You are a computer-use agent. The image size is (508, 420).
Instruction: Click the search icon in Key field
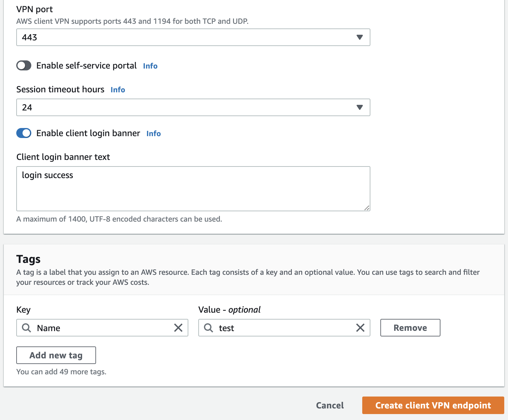point(27,328)
